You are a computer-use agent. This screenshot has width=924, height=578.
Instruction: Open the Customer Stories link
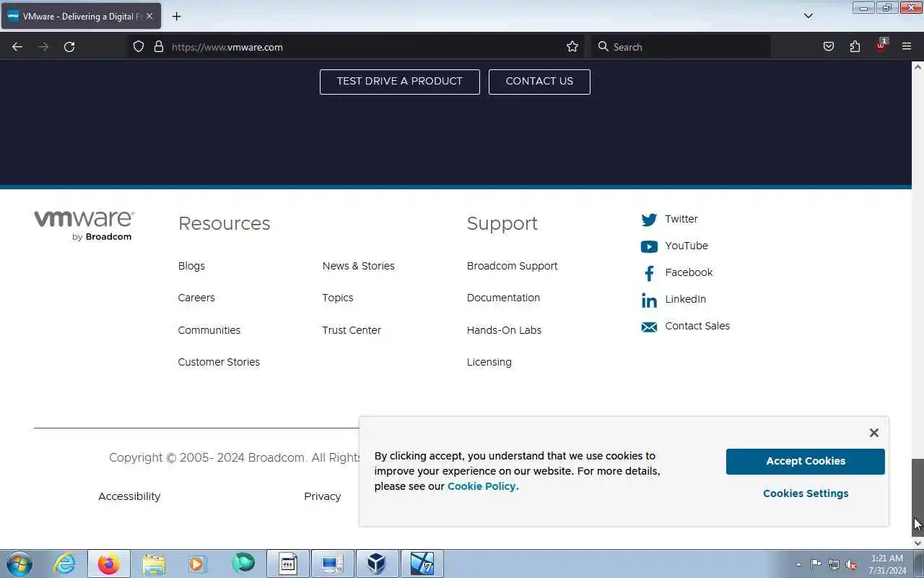[x=219, y=362]
